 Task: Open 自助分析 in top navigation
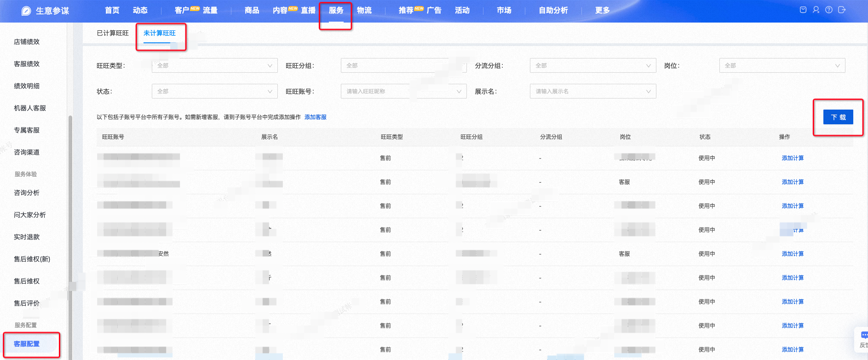553,10
